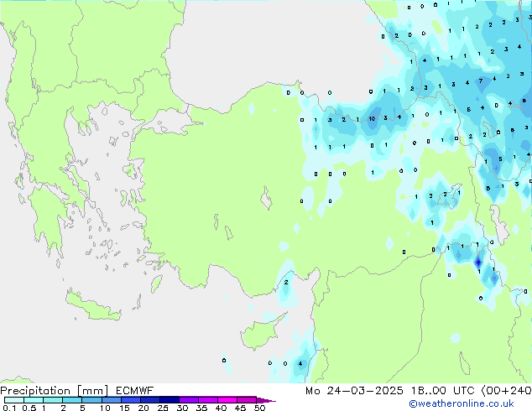Click the '35' legend scale label
Viewport: 532px width, 411px height.
pos(201,408)
